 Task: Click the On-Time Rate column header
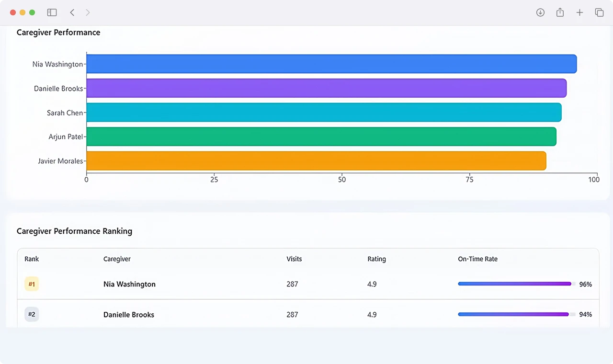point(477,259)
